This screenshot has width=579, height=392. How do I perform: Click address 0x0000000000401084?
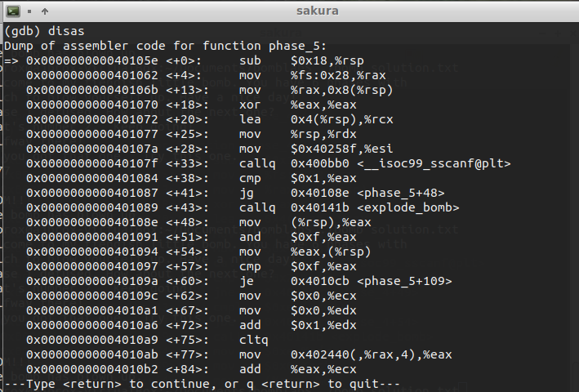click(92, 178)
